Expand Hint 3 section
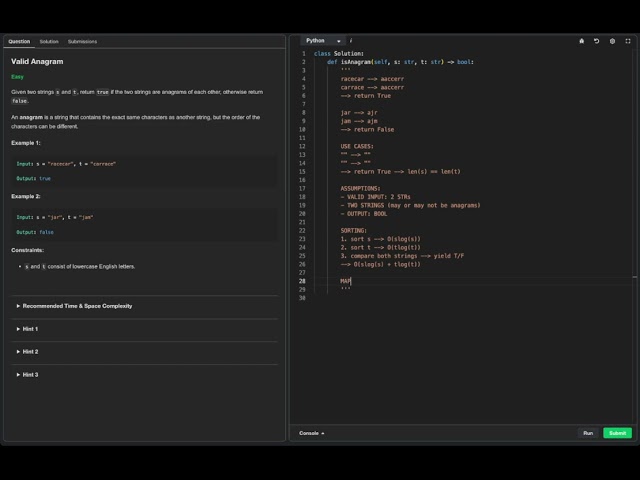The width and height of the screenshot is (640, 480). (x=27, y=375)
